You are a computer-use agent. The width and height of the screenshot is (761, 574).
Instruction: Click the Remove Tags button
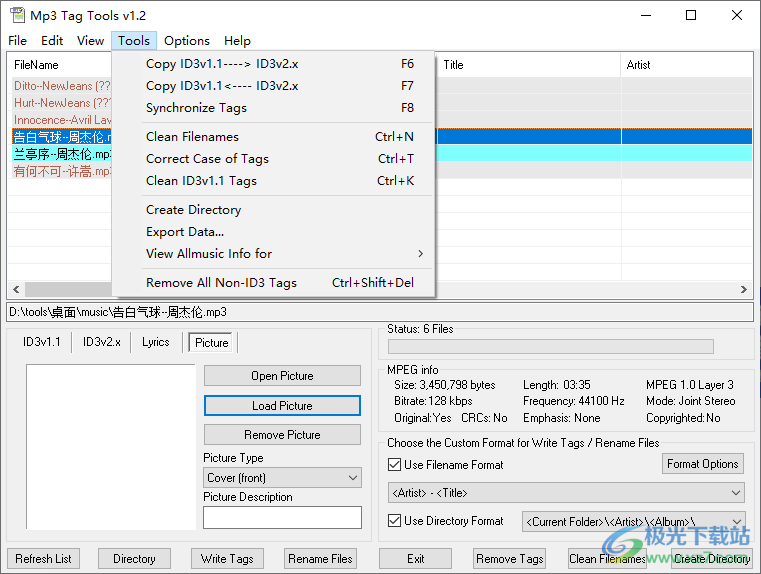click(x=510, y=559)
